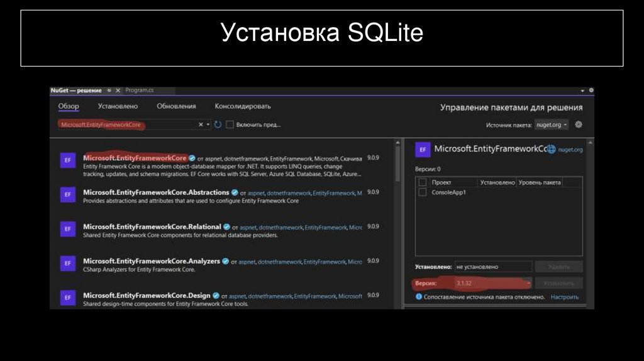Image resolution: width=644 pixels, height=361 pixels.
Task: Click the не установлено installed field
Action: [x=493, y=267]
